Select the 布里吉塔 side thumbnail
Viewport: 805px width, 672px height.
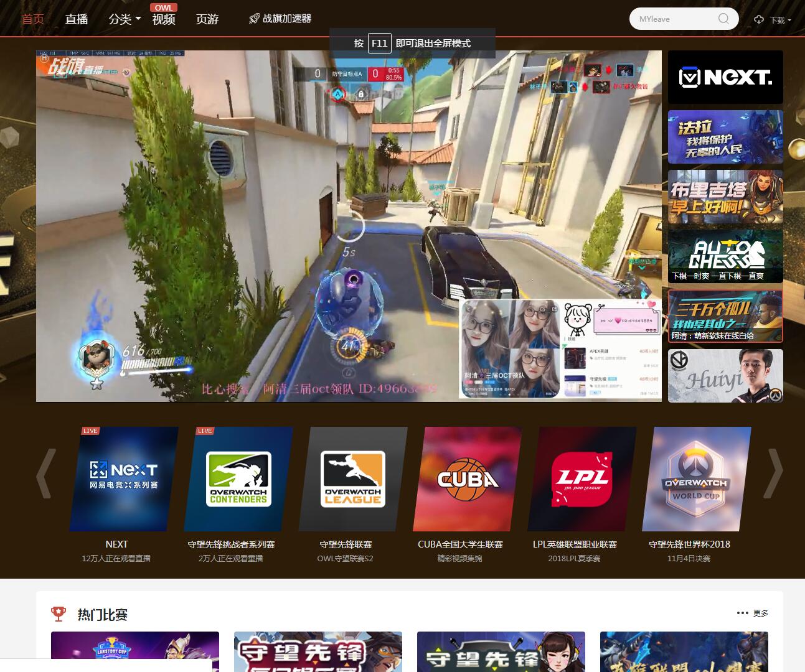(725, 197)
